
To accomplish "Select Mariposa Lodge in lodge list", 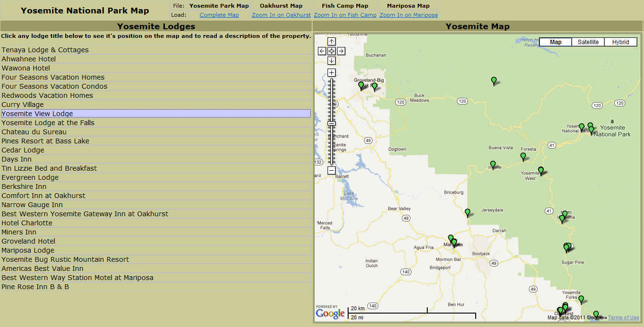I will pos(156,250).
